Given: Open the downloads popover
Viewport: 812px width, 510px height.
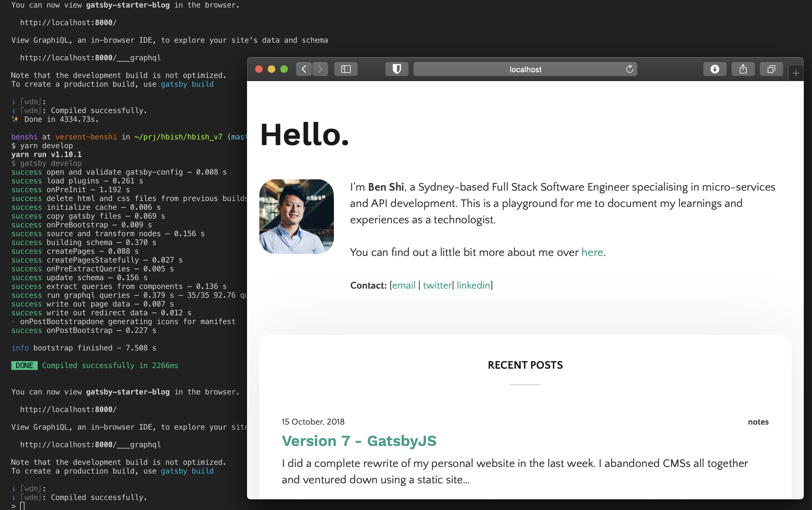Looking at the screenshot, I should (715, 69).
